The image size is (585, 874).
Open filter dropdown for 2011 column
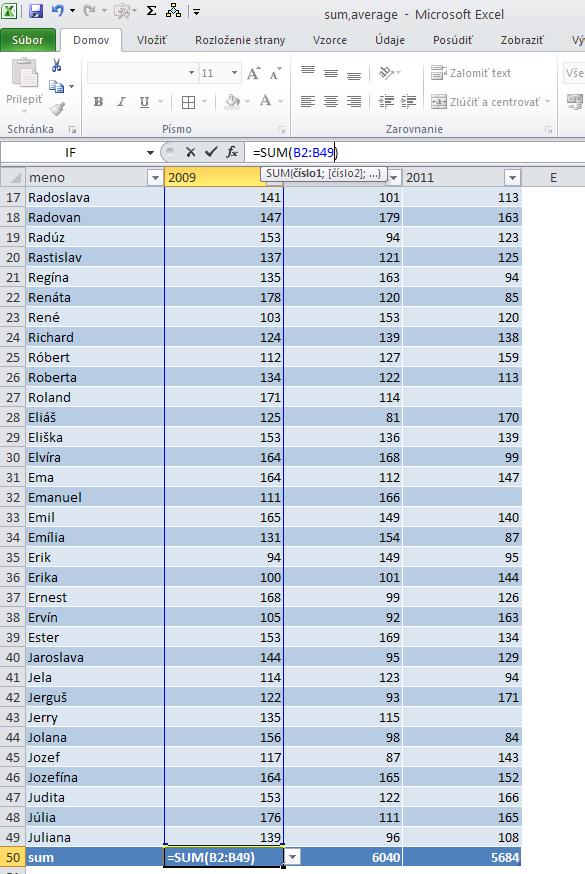[x=512, y=178]
